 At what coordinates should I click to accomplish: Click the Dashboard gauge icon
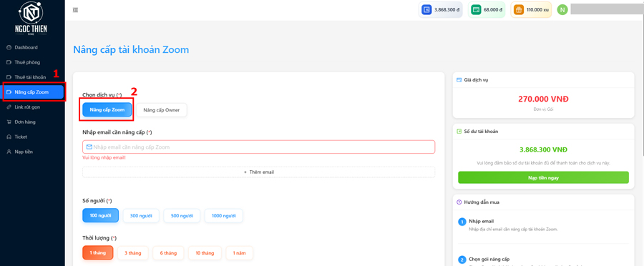click(x=9, y=48)
